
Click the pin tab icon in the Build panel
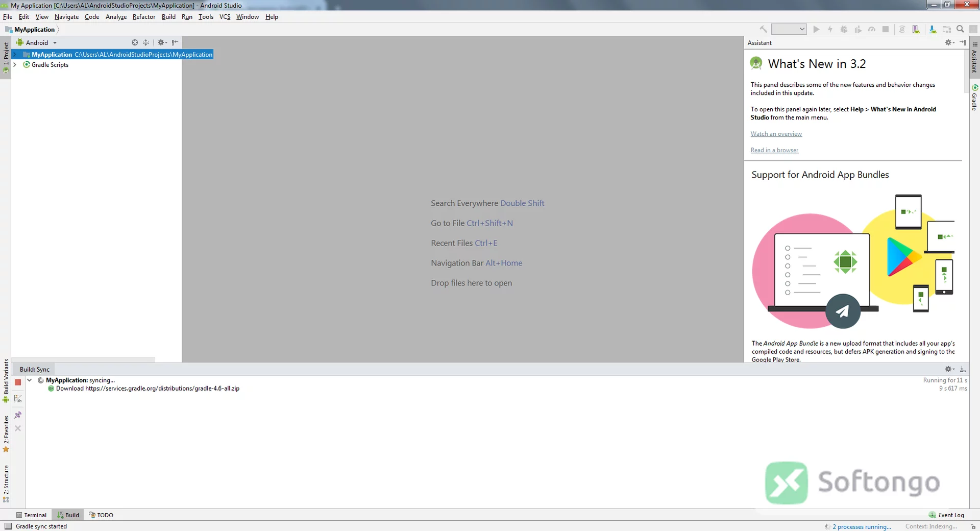[18, 415]
